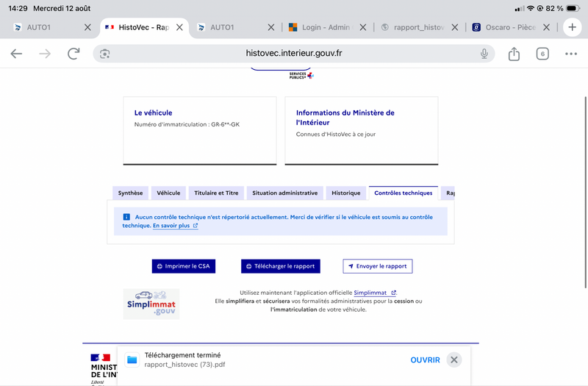
Task: Click the Le véhicule card
Action: pos(200,131)
